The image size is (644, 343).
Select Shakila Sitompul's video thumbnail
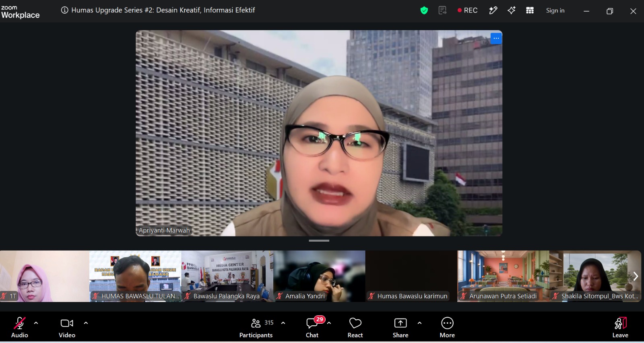595,276
